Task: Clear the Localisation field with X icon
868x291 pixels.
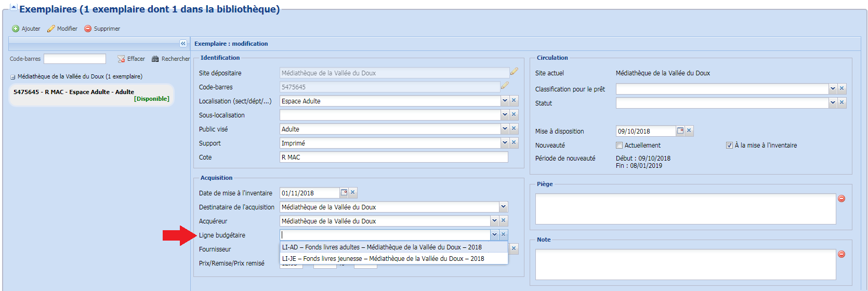Action: pyautogui.click(x=514, y=101)
